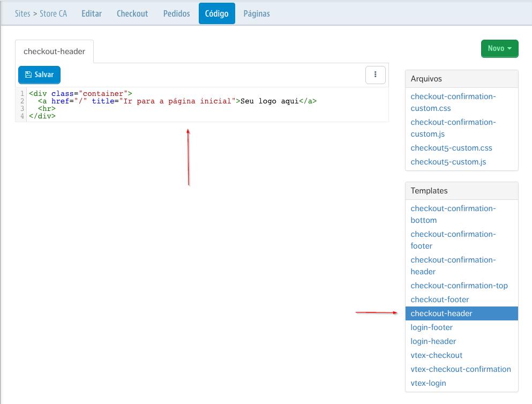Open checkout-confirmation-custom.css file
The height and width of the screenshot is (404, 532).
tap(453, 102)
